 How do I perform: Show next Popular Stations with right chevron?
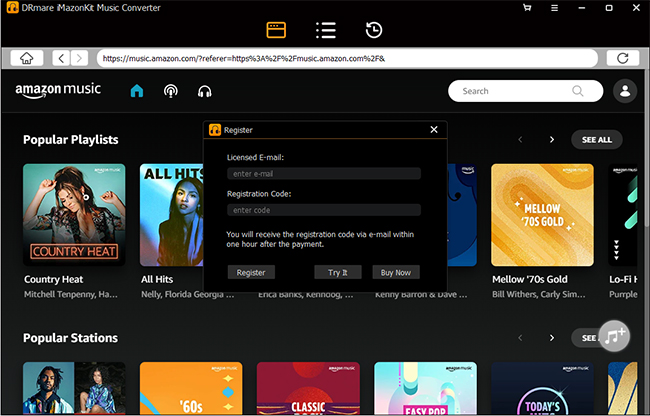[x=552, y=338]
